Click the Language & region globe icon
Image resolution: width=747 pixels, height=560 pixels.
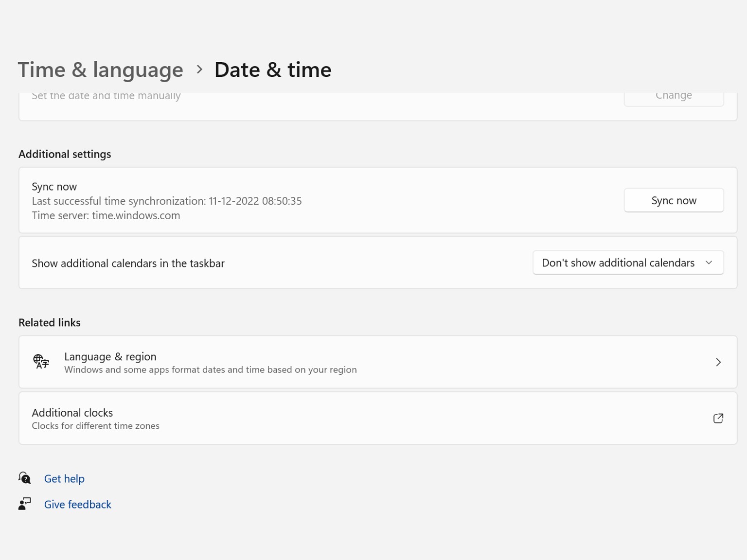[x=41, y=362]
